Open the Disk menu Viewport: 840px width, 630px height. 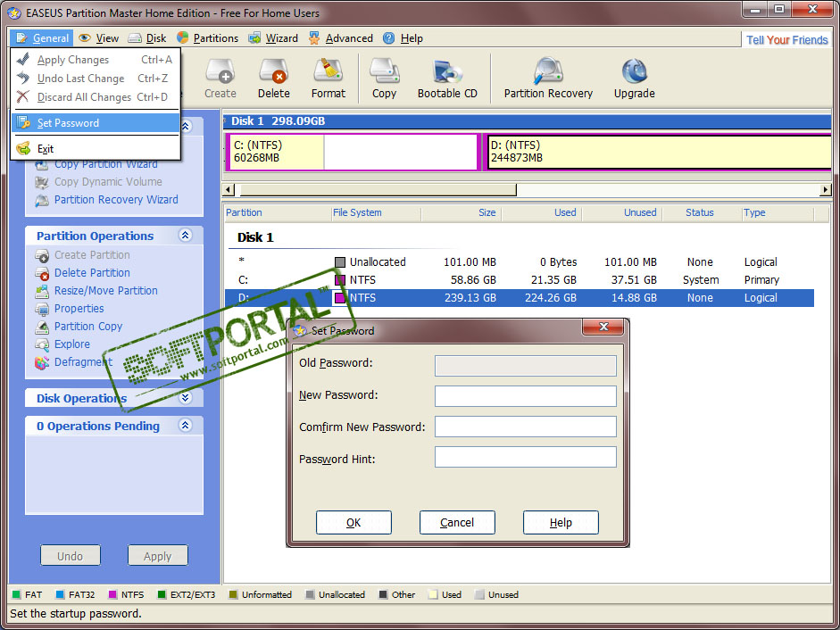147,38
